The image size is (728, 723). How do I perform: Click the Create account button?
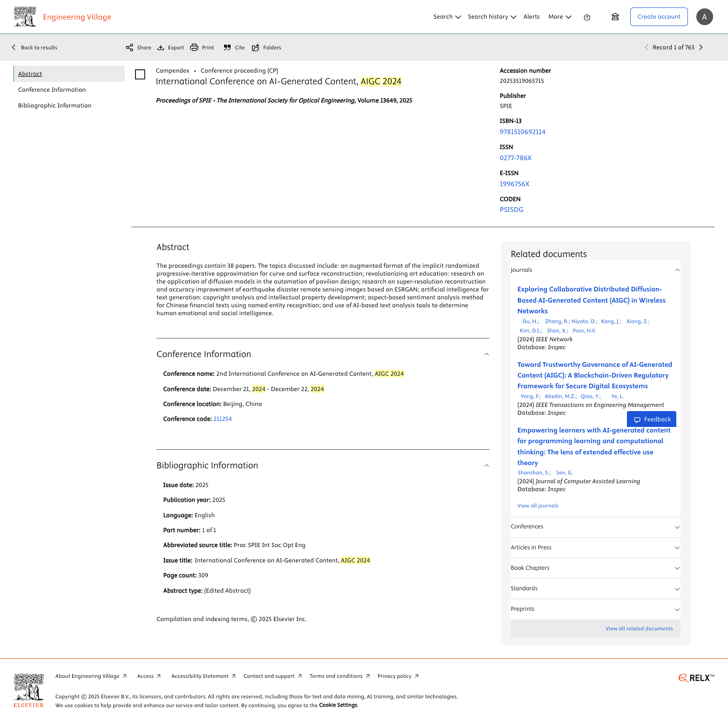tap(659, 17)
